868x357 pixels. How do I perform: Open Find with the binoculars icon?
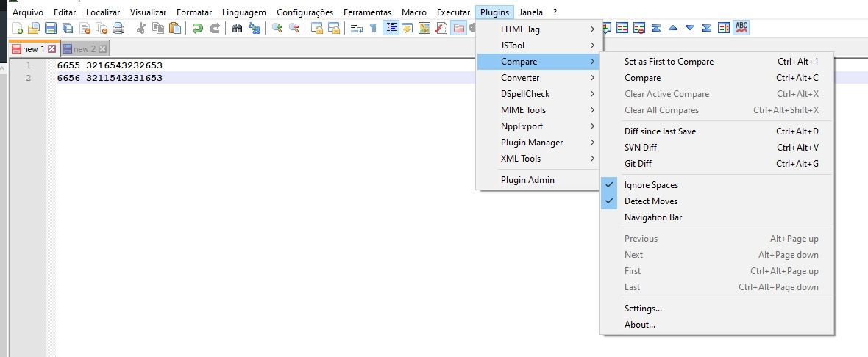[x=237, y=29]
